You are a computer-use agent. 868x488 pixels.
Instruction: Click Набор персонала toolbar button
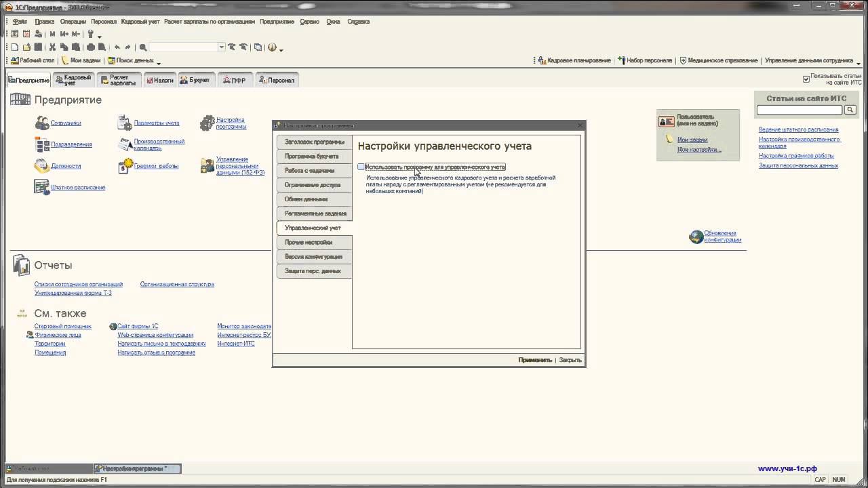pyautogui.click(x=645, y=60)
